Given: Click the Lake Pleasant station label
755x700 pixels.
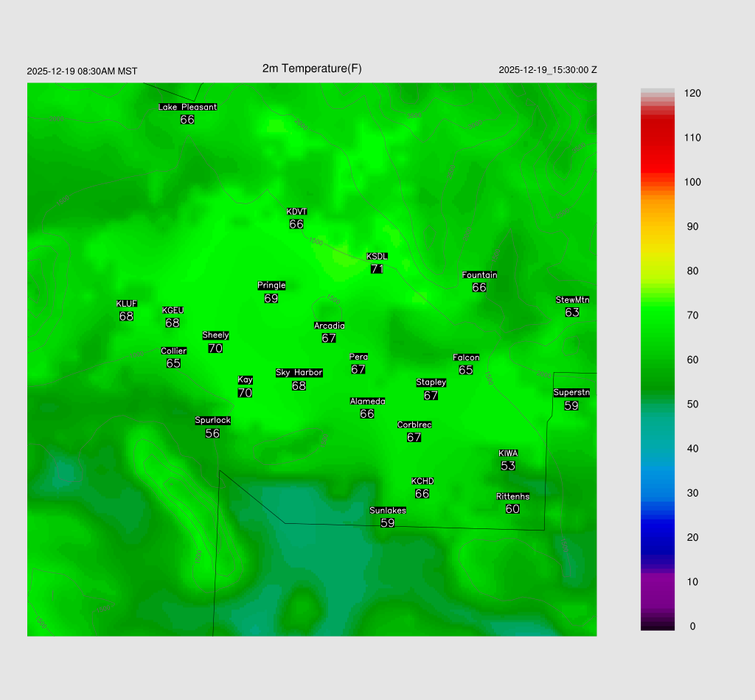Looking at the screenshot, I should (187, 107).
